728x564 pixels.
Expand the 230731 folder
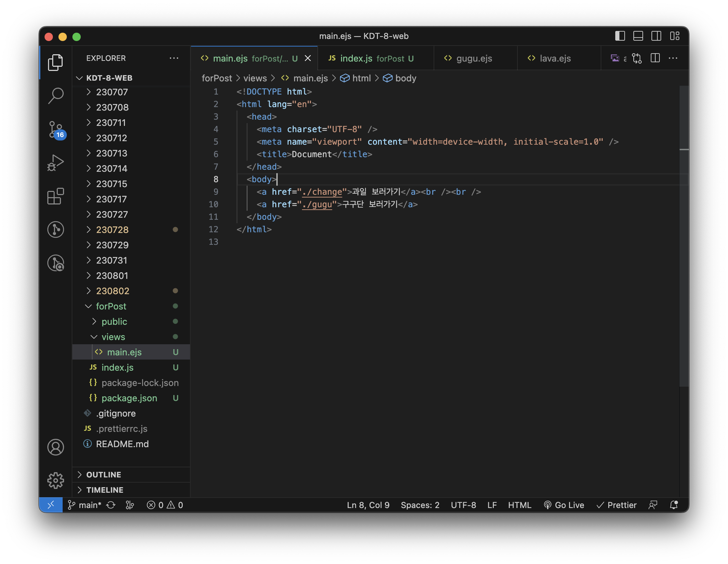pyautogui.click(x=132, y=260)
